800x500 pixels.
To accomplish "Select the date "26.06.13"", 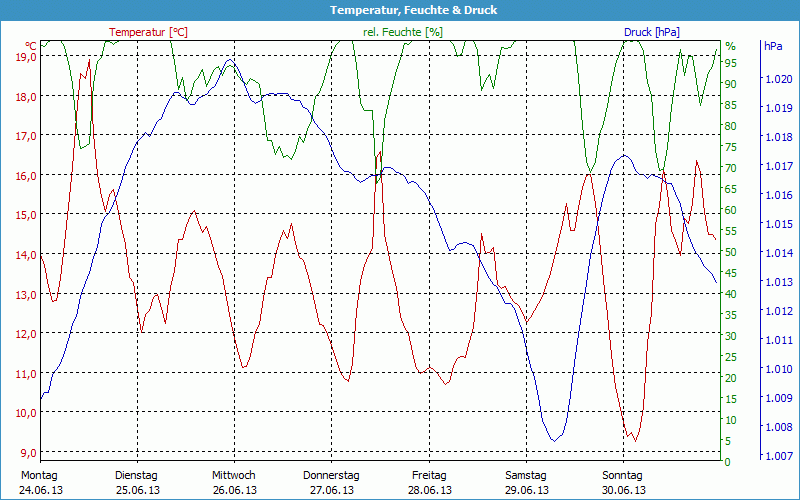I will 235,490.
